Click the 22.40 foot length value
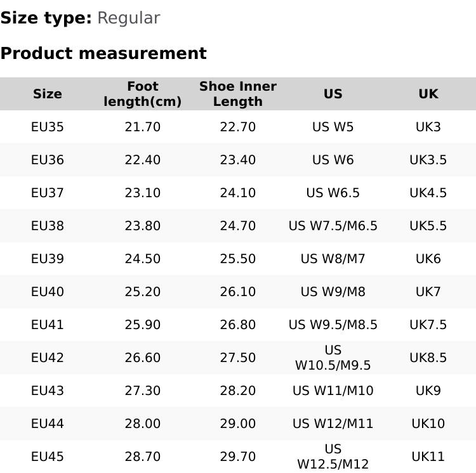 point(143,160)
